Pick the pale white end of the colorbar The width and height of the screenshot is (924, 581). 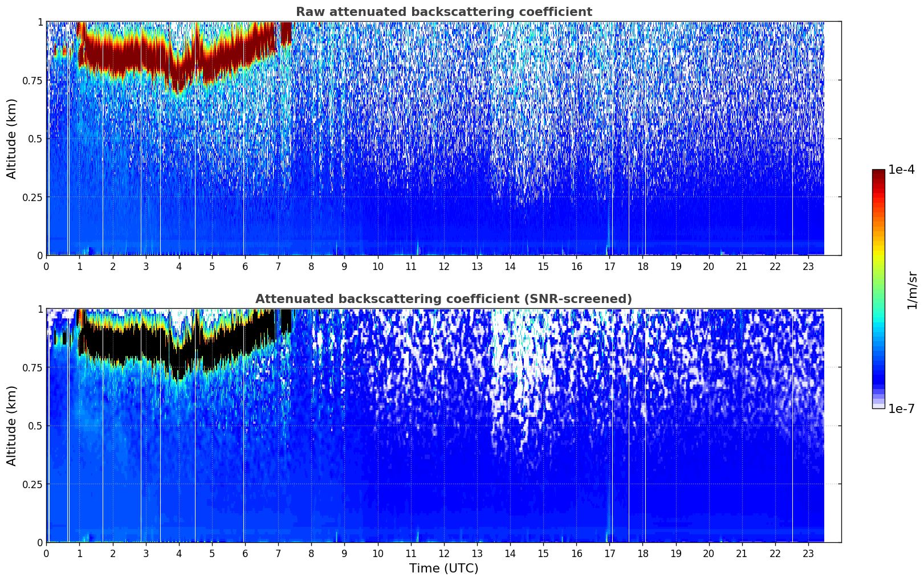click(878, 405)
